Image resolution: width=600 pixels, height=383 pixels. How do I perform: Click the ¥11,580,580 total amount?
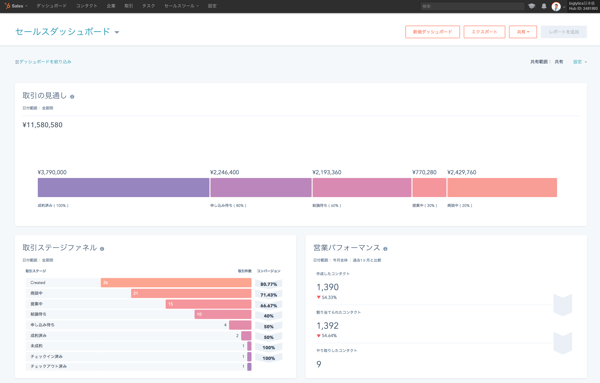tap(42, 125)
